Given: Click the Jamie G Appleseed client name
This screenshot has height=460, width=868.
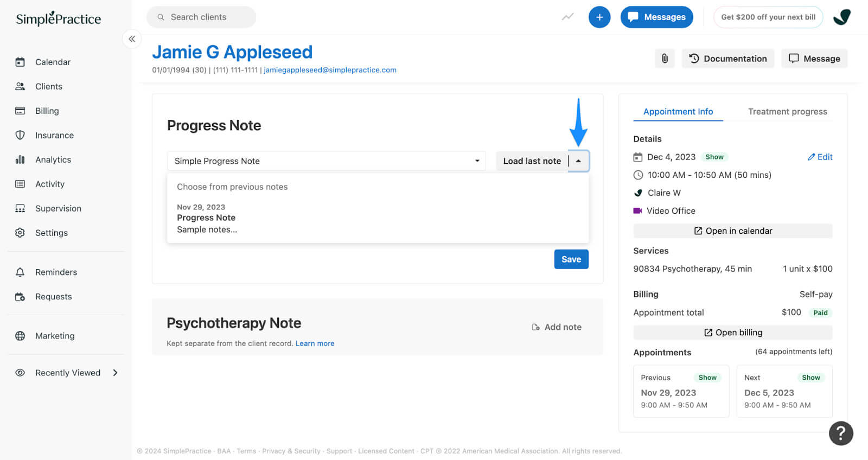Looking at the screenshot, I should click(232, 52).
